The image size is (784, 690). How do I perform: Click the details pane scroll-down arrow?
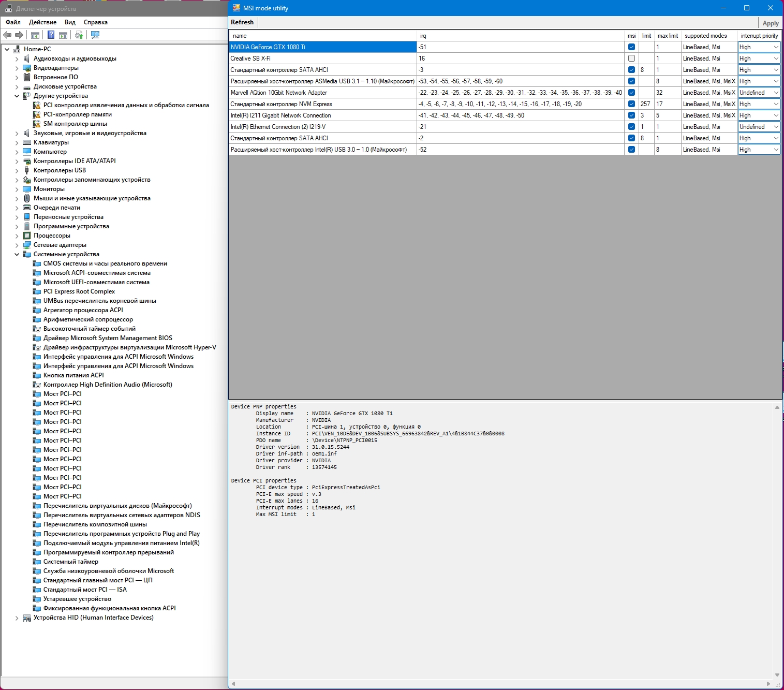777,675
